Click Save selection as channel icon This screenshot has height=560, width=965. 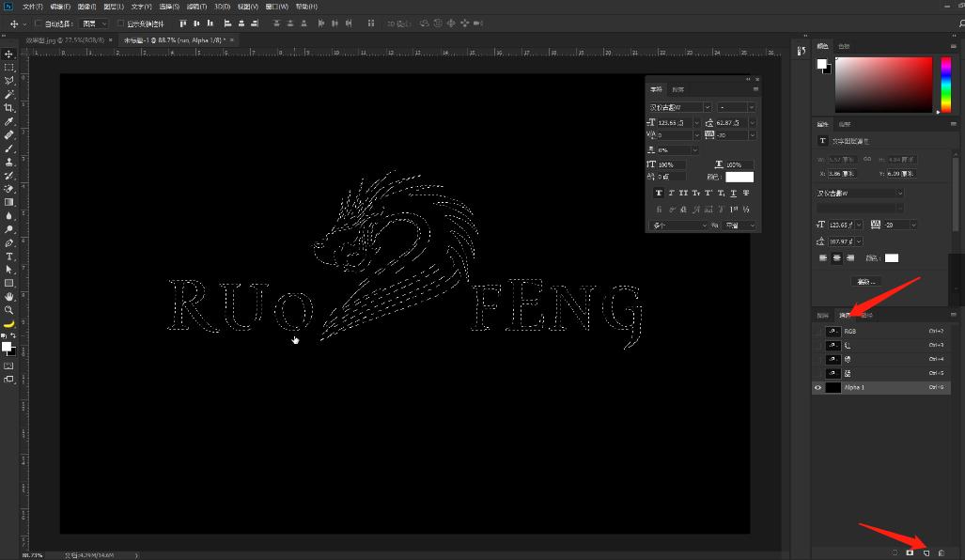click(910, 552)
